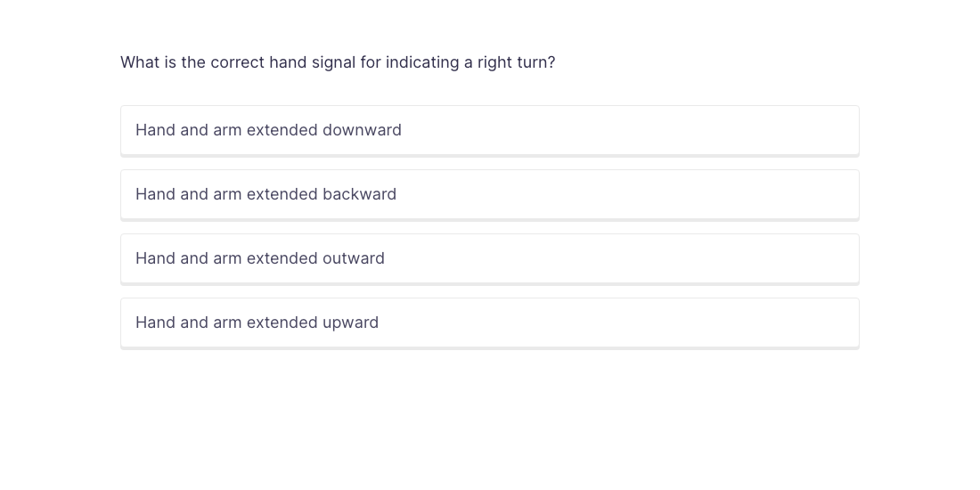Mark the arm extended upward choice as the answer

click(489, 323)
